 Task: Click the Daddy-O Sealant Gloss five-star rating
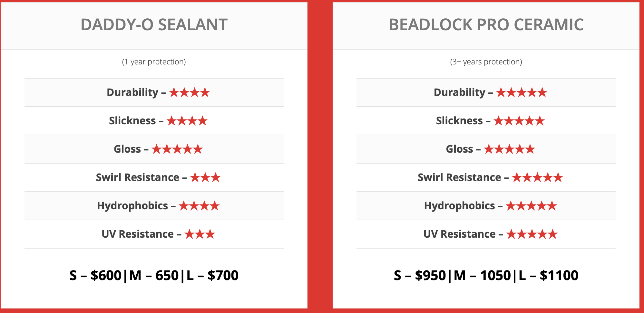(x=177, y=149)
